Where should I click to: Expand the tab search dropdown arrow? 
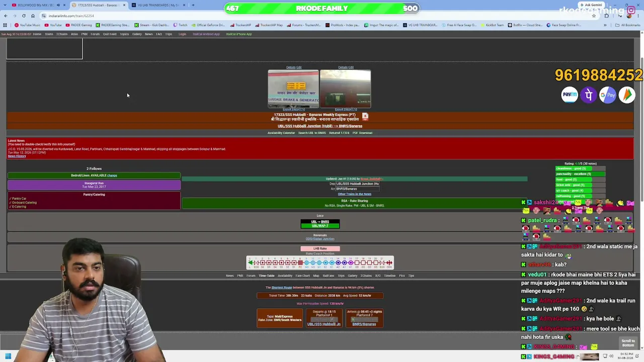(5, 5)
